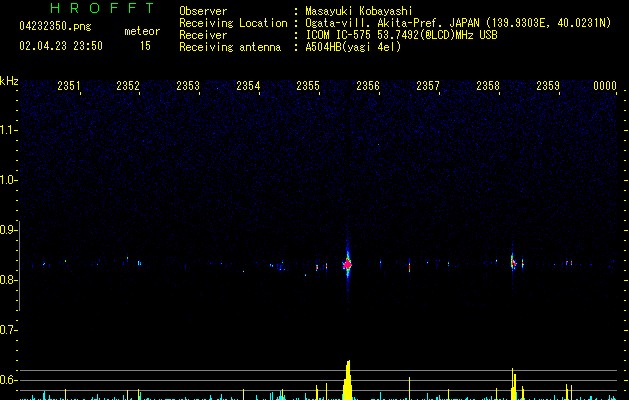Select the 2353 time axis marker
Image resolution: width=629 pixels, height=400 pixels.
(x=188, y=85)
